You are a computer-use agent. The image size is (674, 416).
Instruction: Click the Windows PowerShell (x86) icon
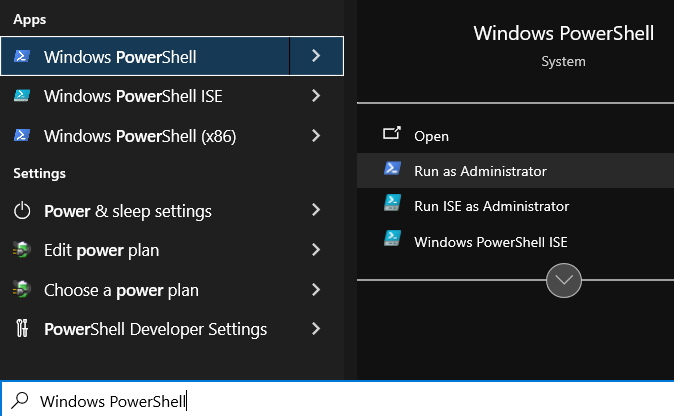click(x=22, y=135)
